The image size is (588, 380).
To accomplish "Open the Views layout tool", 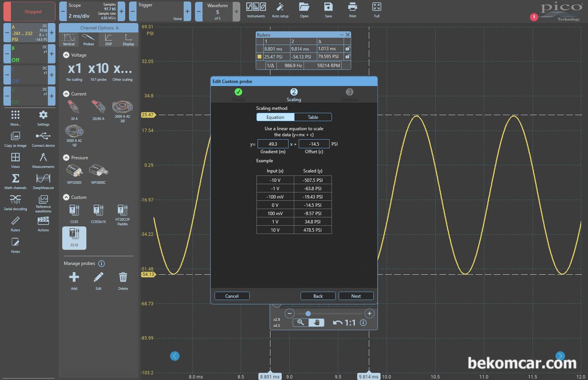I will [16, 160].
